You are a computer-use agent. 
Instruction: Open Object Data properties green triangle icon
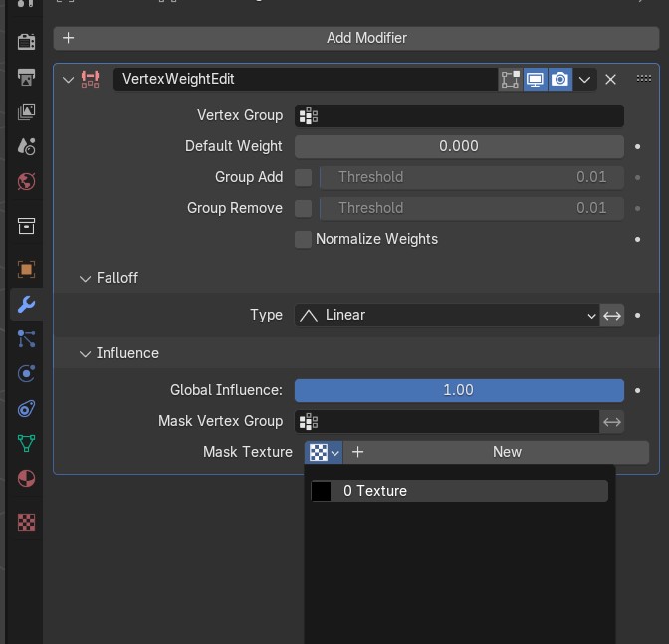tap(26, 443)
